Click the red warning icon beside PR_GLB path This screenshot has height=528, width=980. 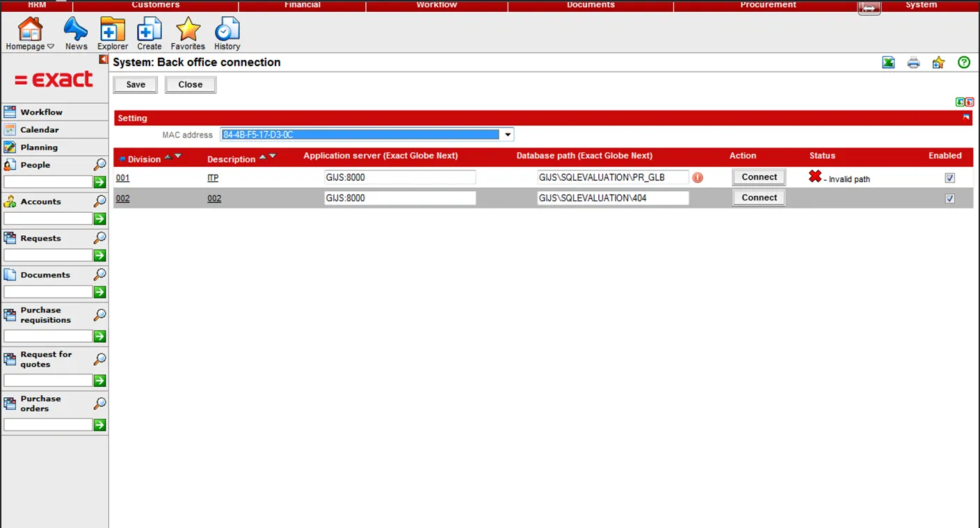tap(698, 178)
